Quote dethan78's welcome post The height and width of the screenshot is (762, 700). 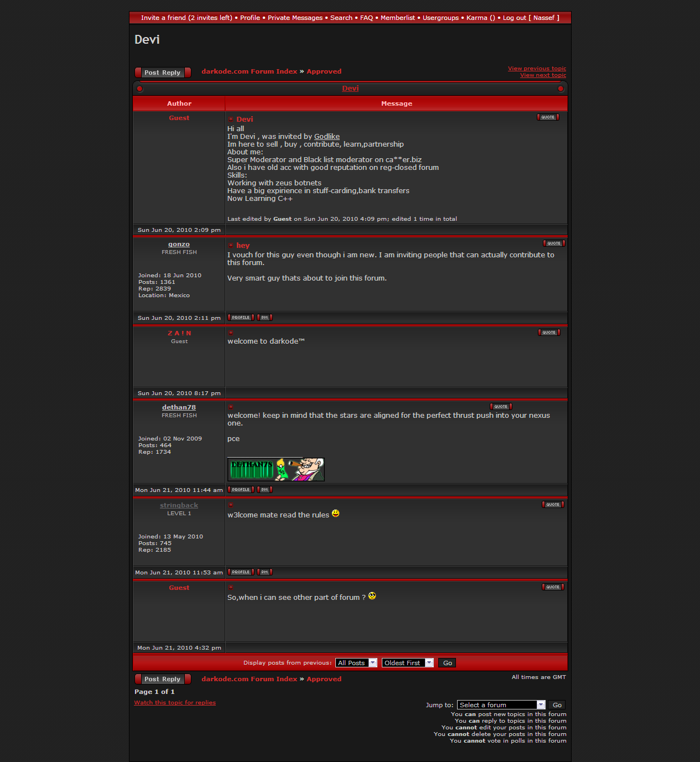click(x=500, y=407)
